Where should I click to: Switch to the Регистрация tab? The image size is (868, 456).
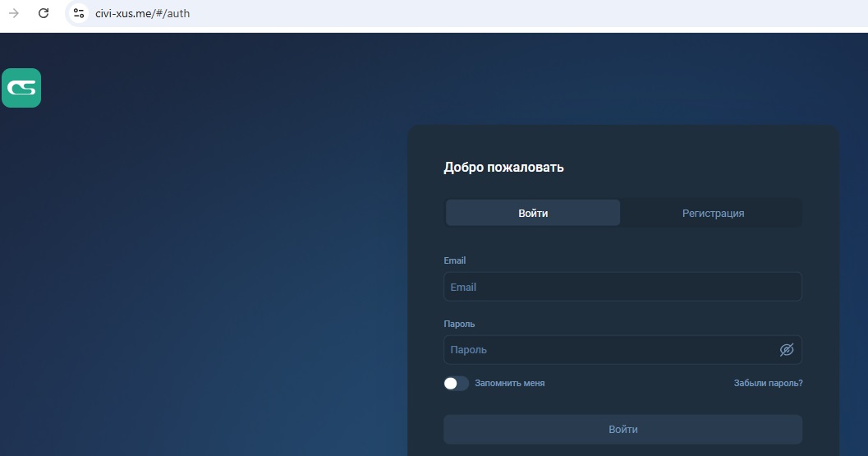coord(713,213)
